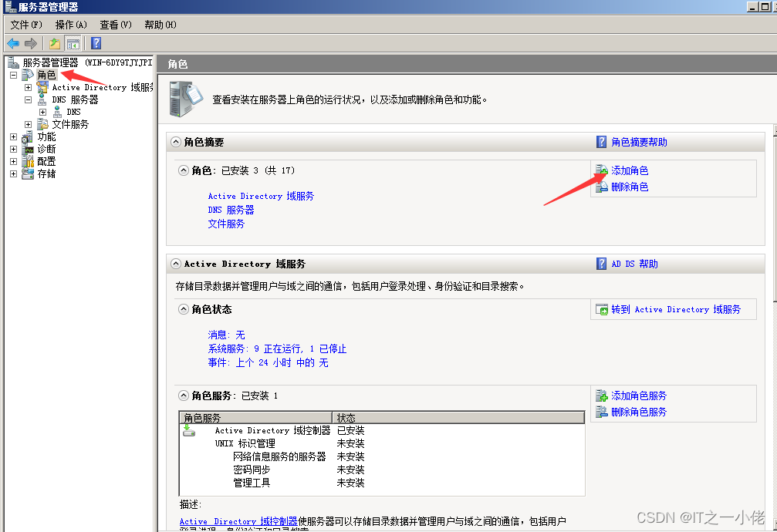Open the DNS 服务器 role link
777x532 pixels.
coord(231,210)
